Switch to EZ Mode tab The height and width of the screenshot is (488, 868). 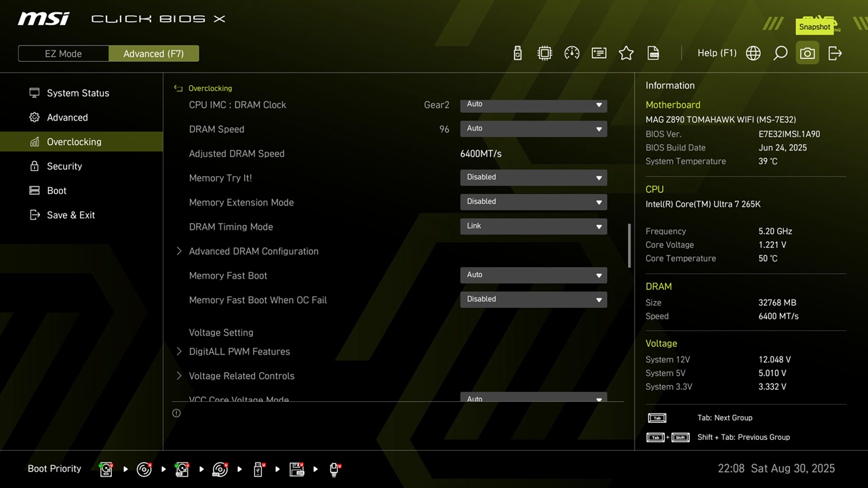pos(63,54)
